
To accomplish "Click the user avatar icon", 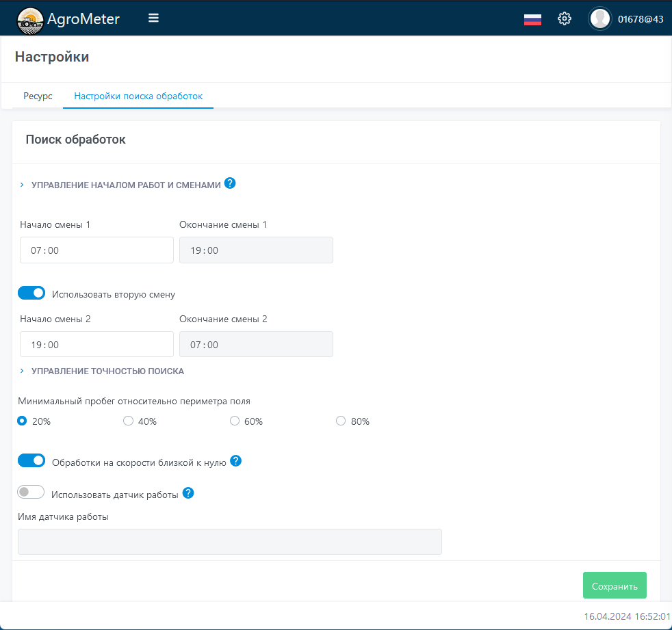I will tap(600, 19).
